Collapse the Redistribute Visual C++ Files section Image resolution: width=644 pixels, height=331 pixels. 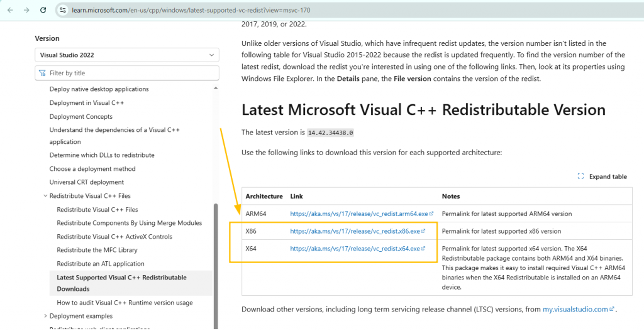pos(45,196)
